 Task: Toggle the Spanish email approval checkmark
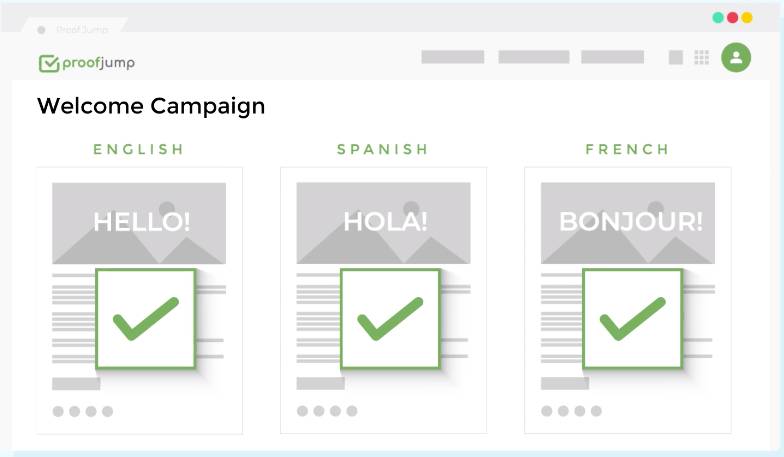390,319
